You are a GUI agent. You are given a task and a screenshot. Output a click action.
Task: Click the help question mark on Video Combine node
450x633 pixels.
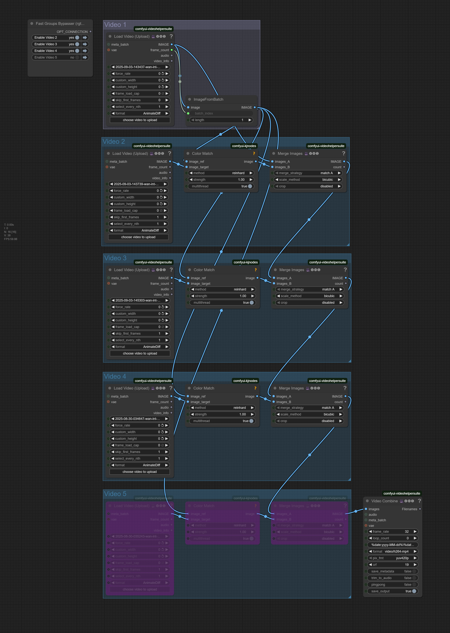click(419, 501)
